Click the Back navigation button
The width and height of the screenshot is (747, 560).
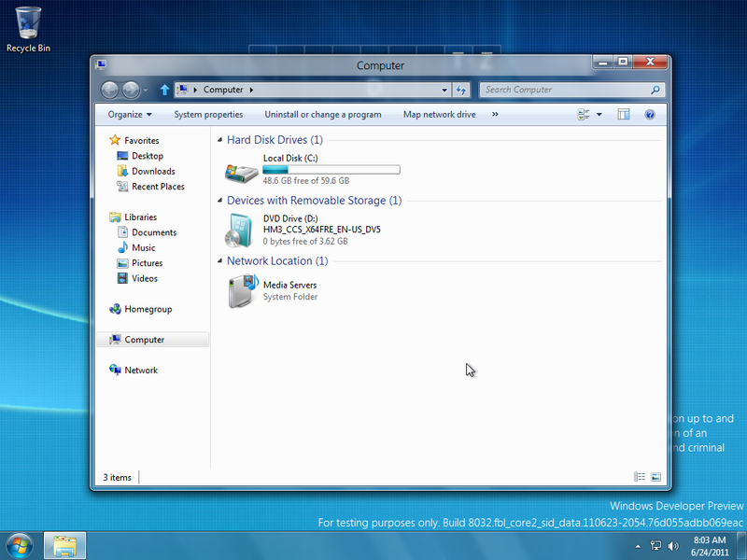coord(109,90)
